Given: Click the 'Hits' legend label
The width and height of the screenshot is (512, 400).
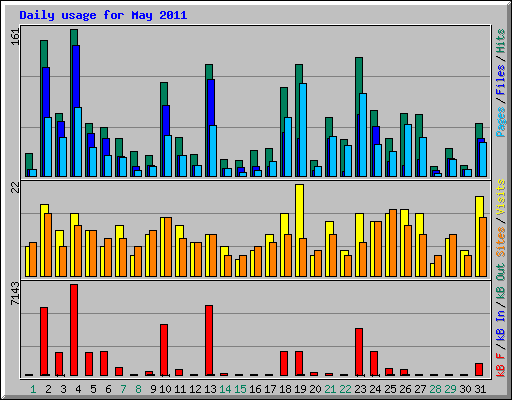Looking at the screenshot, I should point(500,41).
